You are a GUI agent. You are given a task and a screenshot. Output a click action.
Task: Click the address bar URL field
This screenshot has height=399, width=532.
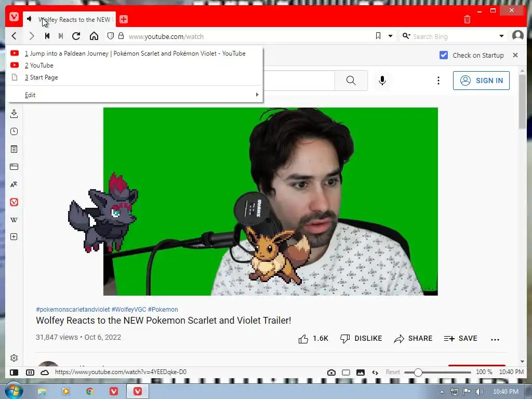pyautogui.click(x=249, y=36)
